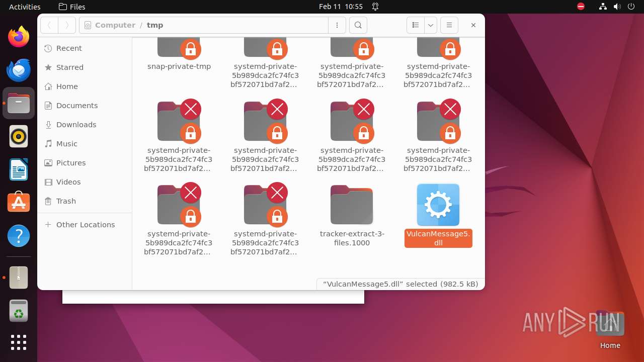Open the Trash icon in dock

tap(19, 310)
